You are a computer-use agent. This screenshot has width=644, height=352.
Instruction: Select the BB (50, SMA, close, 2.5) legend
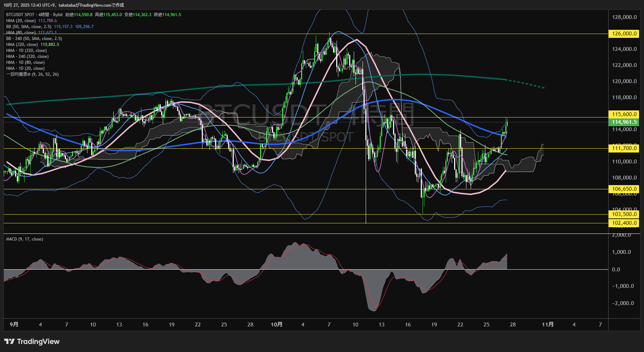point(29,27)
